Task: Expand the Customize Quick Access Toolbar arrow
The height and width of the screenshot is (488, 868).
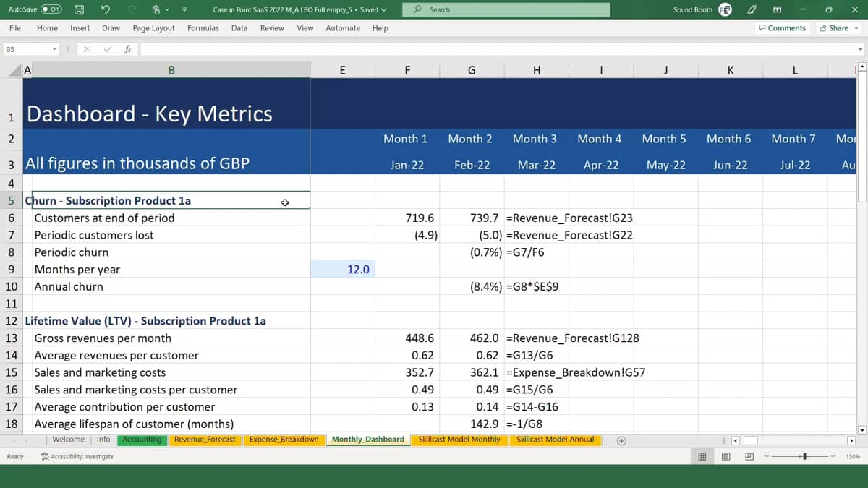Action: pos(184,10)
